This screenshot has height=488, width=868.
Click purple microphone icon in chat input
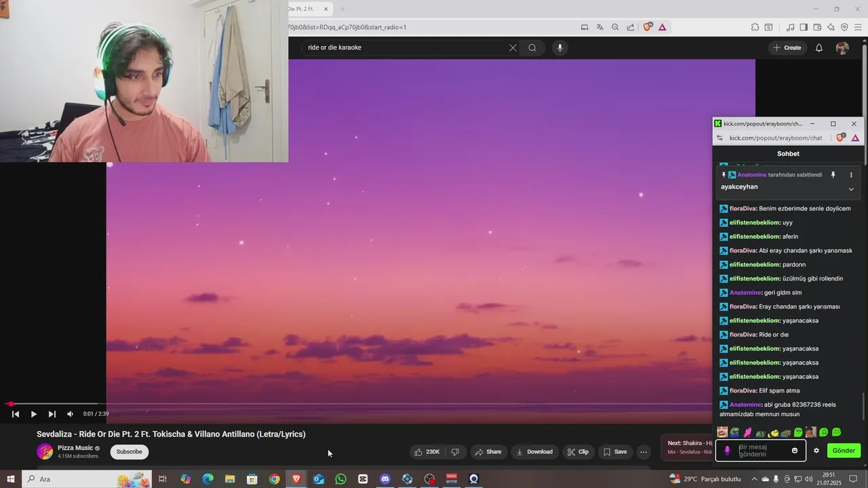coord(728,451)
